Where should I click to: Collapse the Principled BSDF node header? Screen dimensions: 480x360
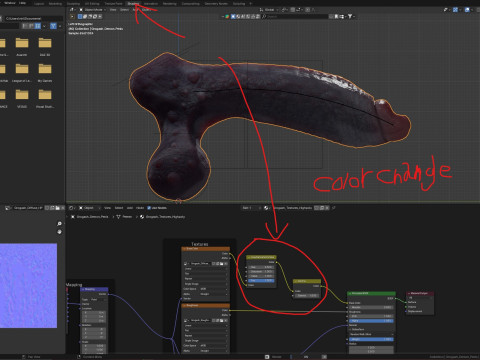[350, 293]
